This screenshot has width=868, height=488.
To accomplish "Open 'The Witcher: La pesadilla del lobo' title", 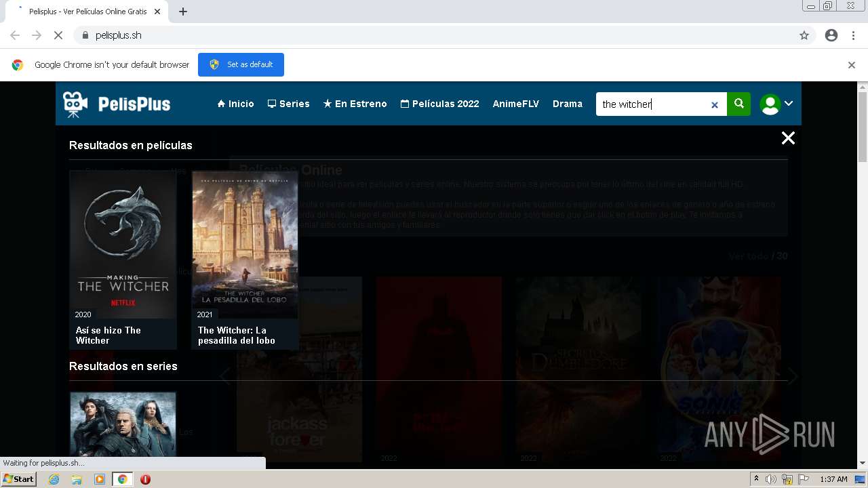I will pyautogui.click(x=237, y=335).
